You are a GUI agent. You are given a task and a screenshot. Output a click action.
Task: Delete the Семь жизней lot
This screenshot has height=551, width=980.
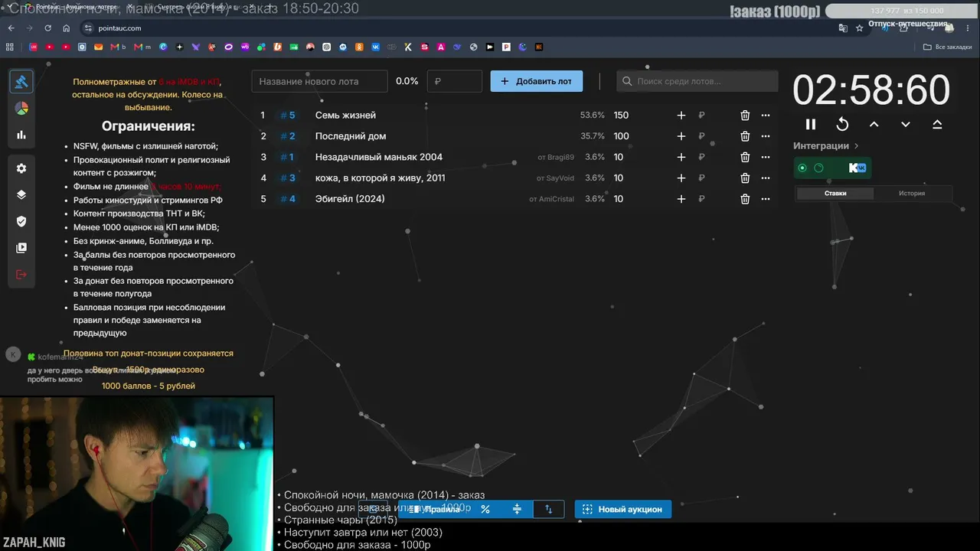745,116
